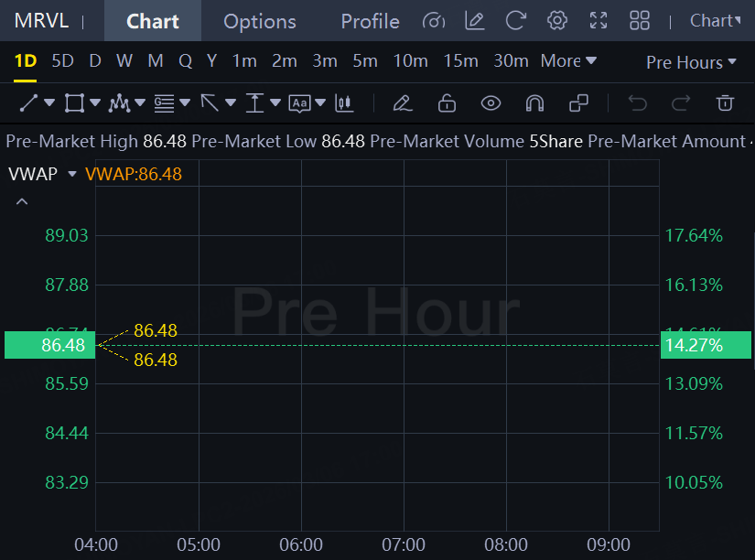Image resolution: width=755 pixels, height=560 pixels.
Task: Click the orange VWAP:86.48 value label
Action: pyautogui.click(x=134, y=174)
